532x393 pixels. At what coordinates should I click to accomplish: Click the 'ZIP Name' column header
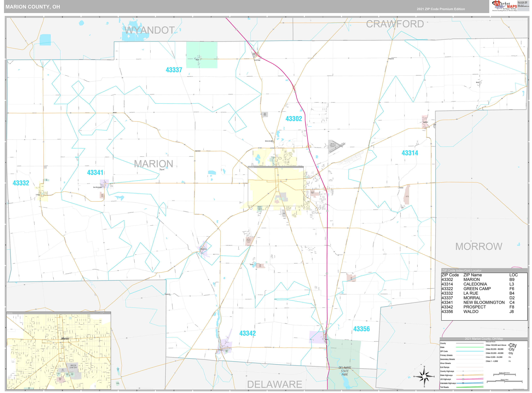473,275
